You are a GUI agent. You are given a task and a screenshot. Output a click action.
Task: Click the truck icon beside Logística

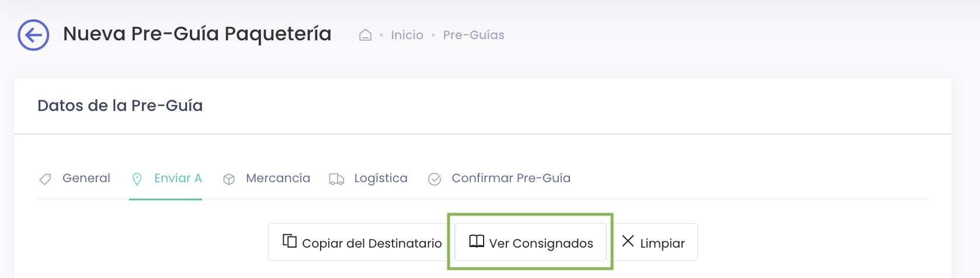[336, 179]
